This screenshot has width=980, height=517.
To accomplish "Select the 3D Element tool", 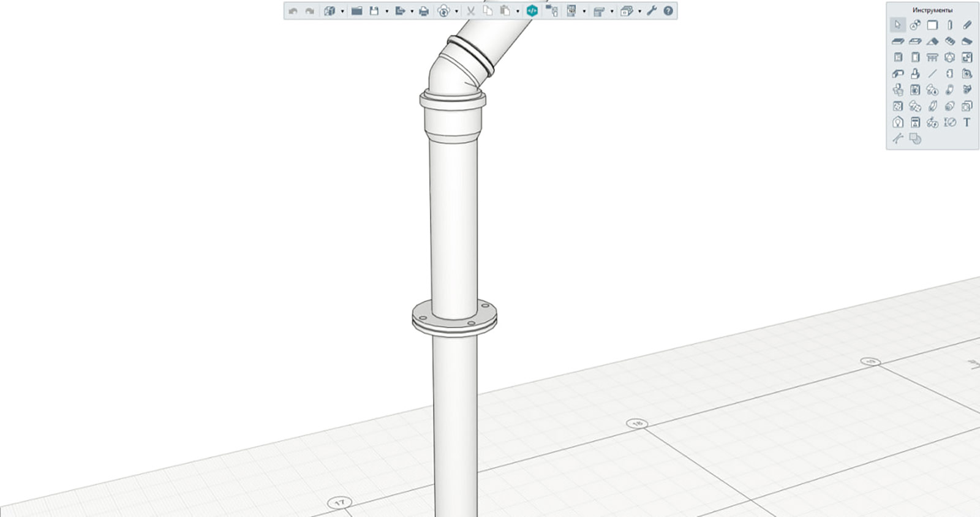I will pyautogui.click(x=950, y=58).
